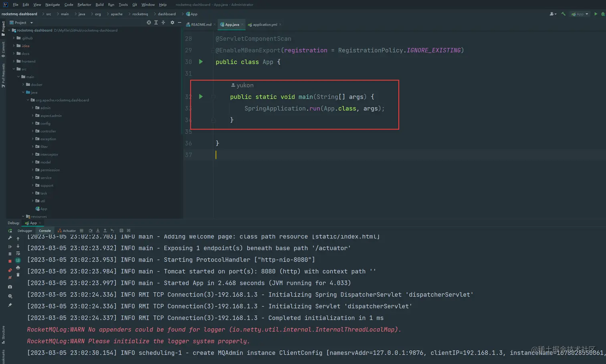Toggle mute breakpoints
The height and width of the screenshot is (364, 606).
(10, 278)
